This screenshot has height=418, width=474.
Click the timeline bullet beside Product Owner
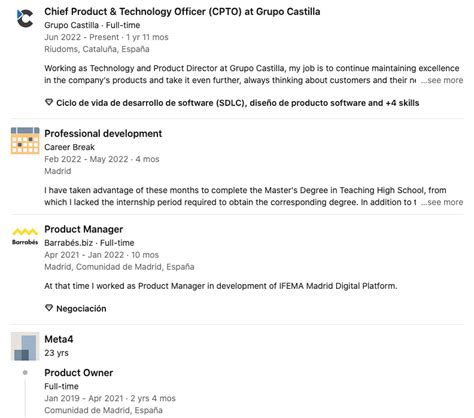coord(25,373)
